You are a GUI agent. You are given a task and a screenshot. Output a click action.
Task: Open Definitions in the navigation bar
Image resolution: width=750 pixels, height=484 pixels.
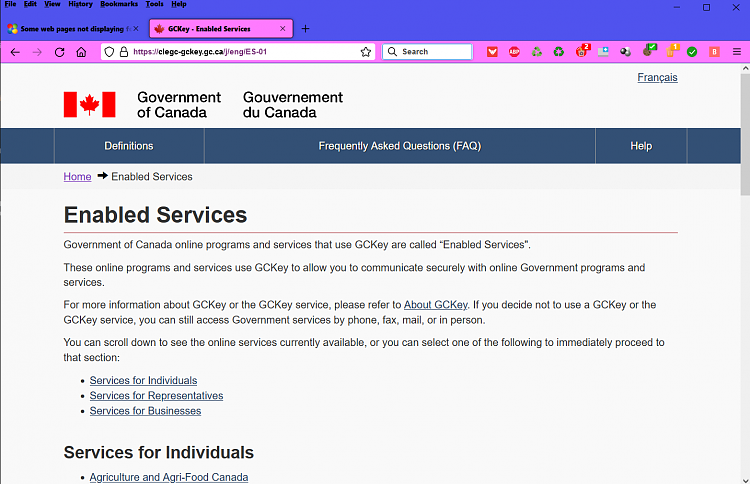pyautogui.click(x=129, y=146)
